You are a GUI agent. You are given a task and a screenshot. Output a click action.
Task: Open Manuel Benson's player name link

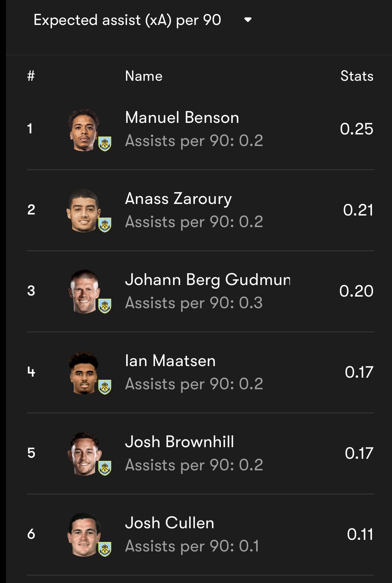pyautogui.click(x=182, y=118)
